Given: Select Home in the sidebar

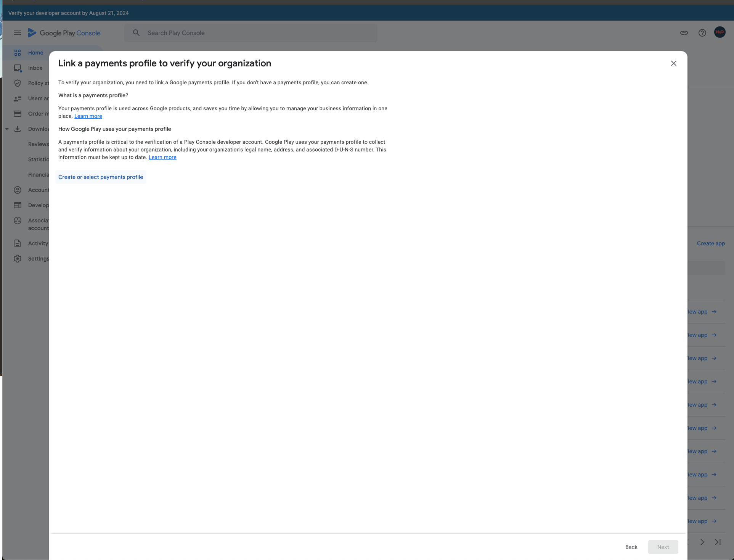Looking at the screenshot, I should point(35,53).
